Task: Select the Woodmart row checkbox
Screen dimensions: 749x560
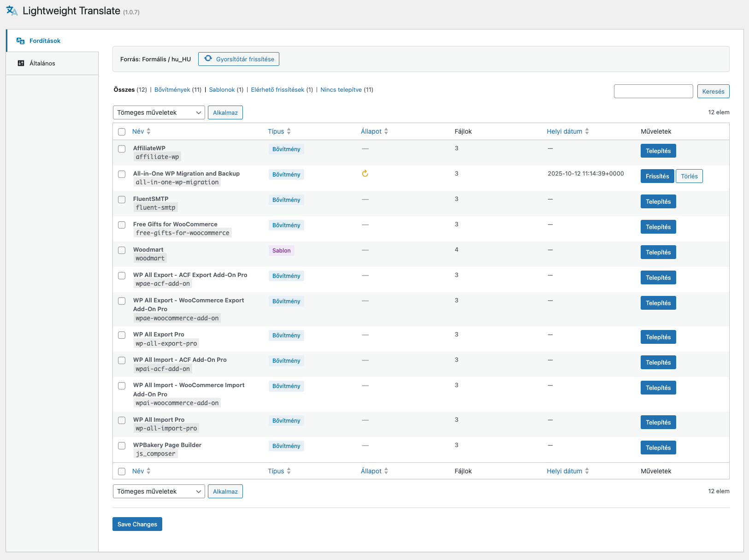Action: pos(122,250)
